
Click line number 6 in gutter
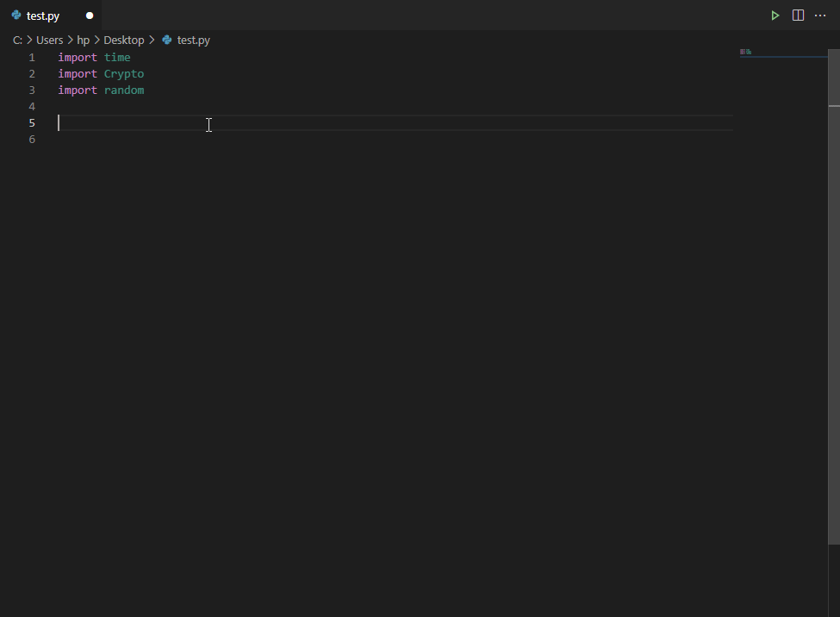pos(32,140)
